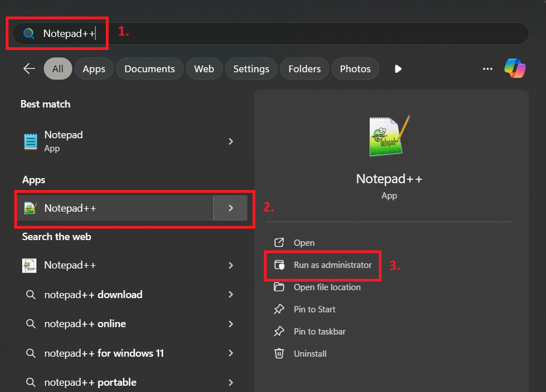Pin Notepad++ to taskbar

coord(319,332)
